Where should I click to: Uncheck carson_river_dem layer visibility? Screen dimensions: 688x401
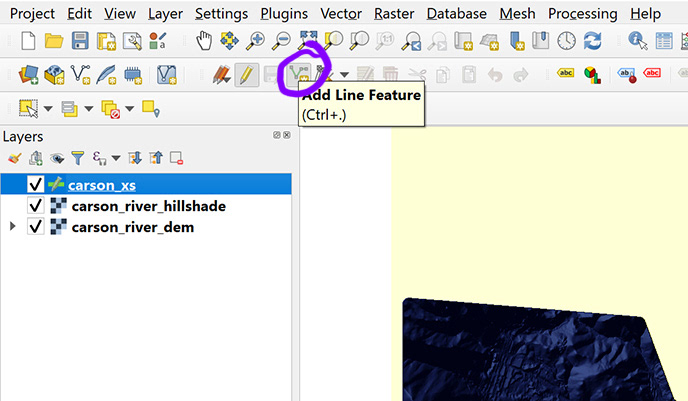[x=36, y=226]
